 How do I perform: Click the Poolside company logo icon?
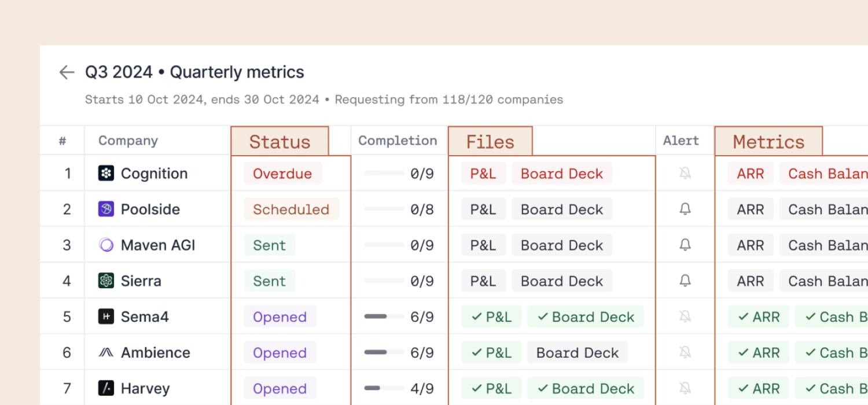coord(106,209)
